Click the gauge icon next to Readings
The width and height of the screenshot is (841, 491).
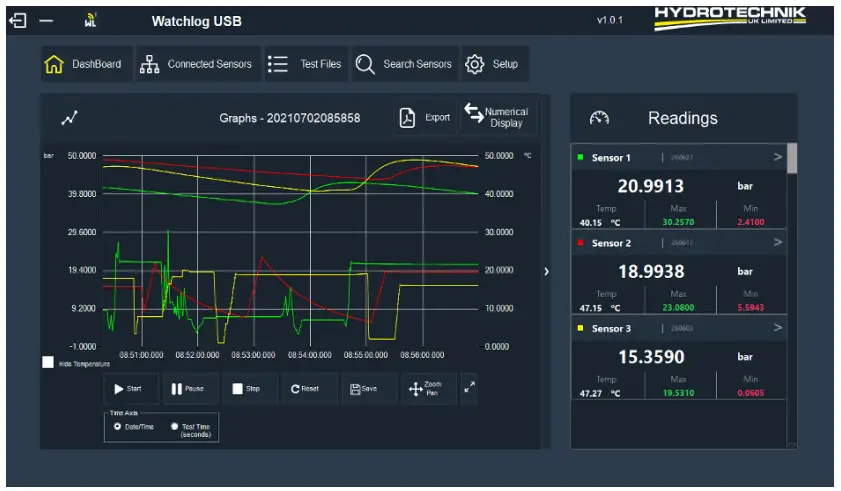point(599,118)
